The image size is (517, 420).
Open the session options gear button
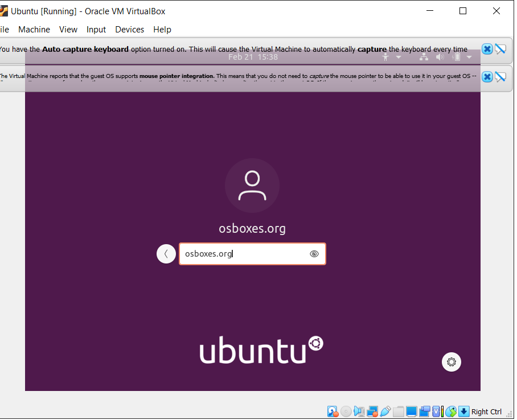pos(451,362)
